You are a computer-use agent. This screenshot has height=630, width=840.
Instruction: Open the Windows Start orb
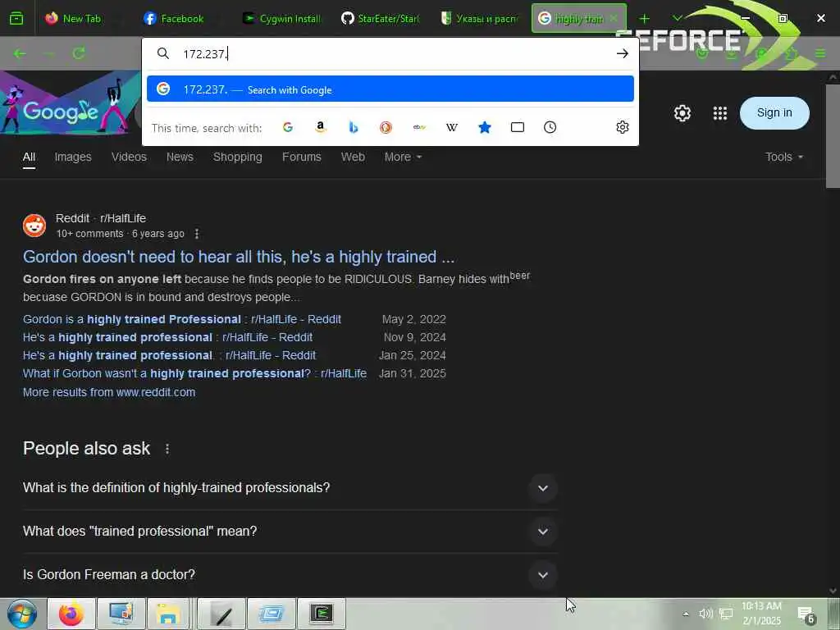tap(22, 614)
